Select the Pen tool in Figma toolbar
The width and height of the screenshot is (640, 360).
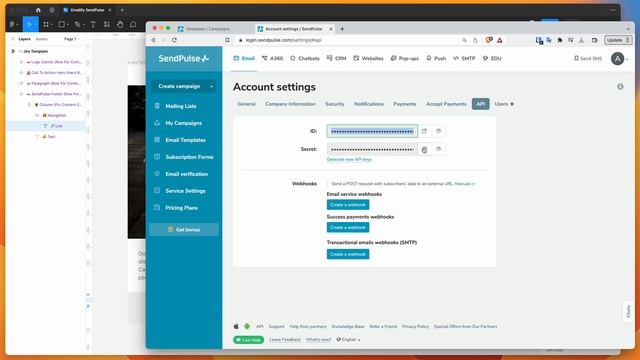77,24
